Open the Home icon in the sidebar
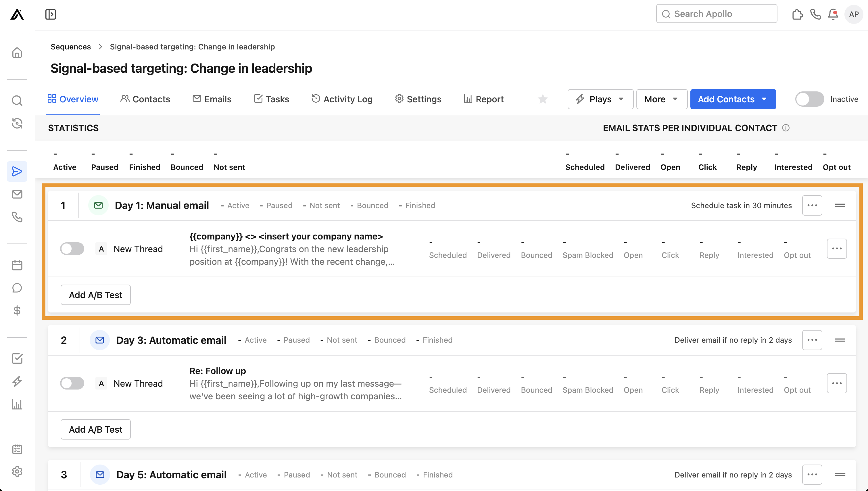 click(17, 53)
